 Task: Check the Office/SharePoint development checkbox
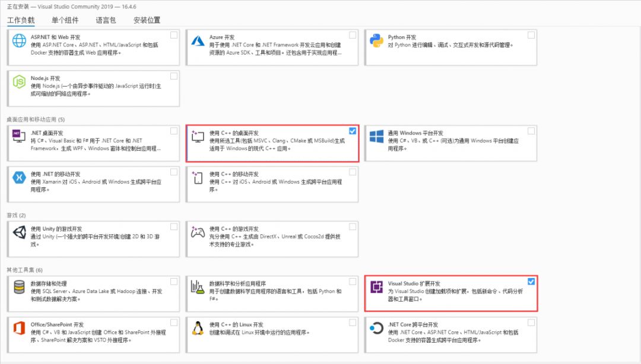coord(174,323)
